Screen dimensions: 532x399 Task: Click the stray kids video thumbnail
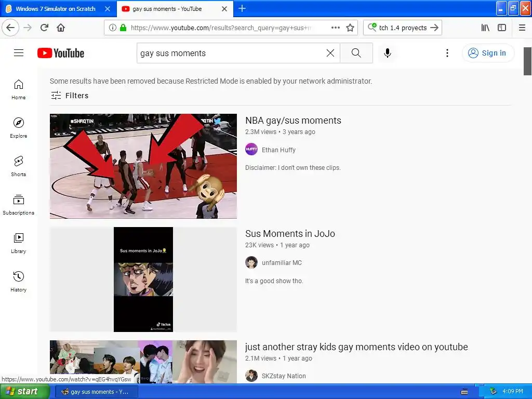[x=143, y=362]
